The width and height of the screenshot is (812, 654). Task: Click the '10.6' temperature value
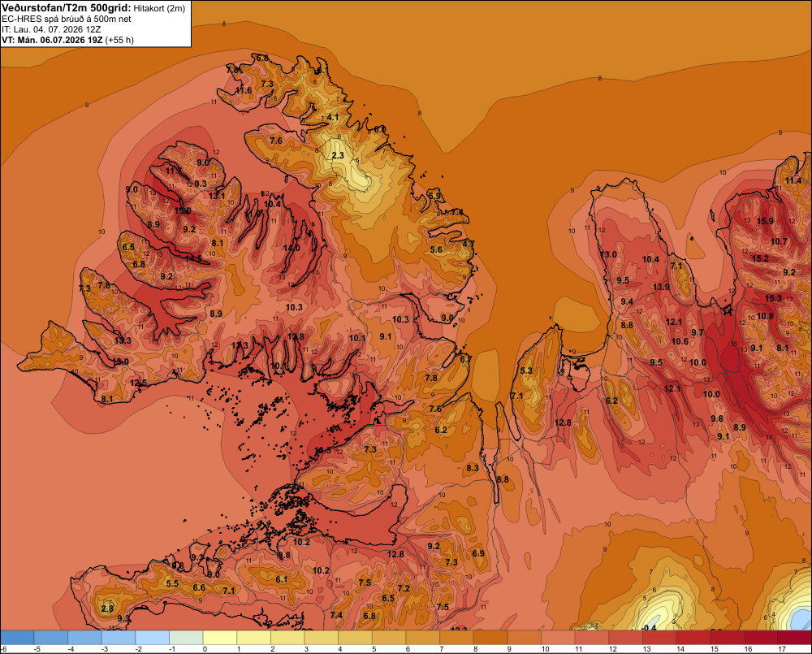point(680,341)
